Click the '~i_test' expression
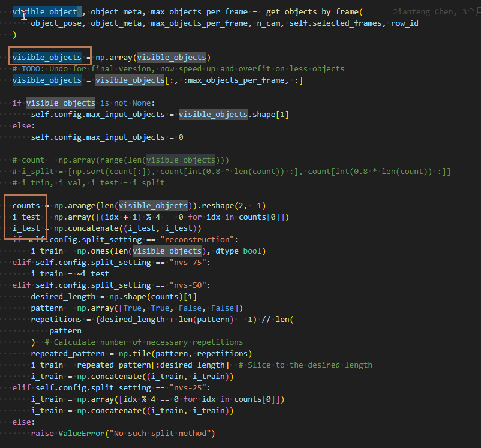The width and height of the screenshot is (481, 448). (x=93, y=273)
